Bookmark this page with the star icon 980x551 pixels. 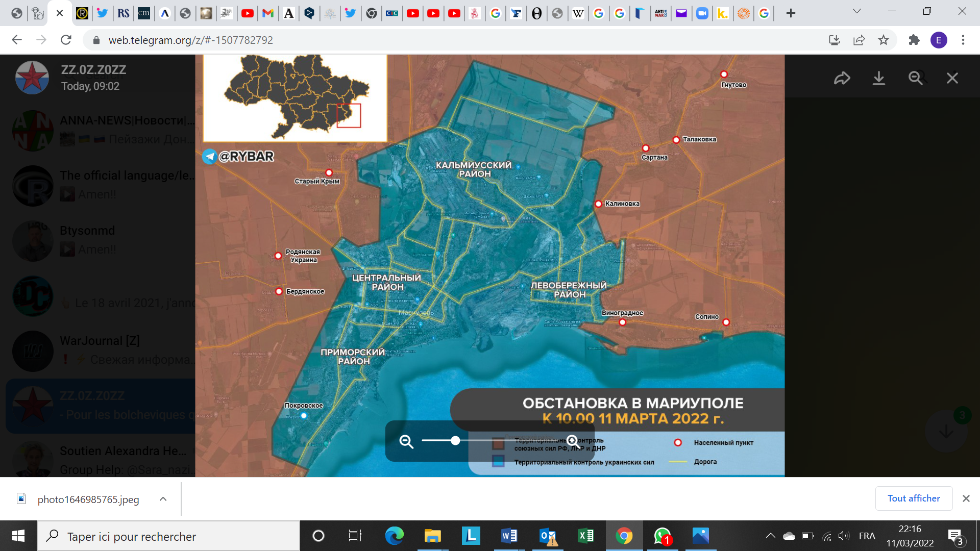tap(884, 40)
